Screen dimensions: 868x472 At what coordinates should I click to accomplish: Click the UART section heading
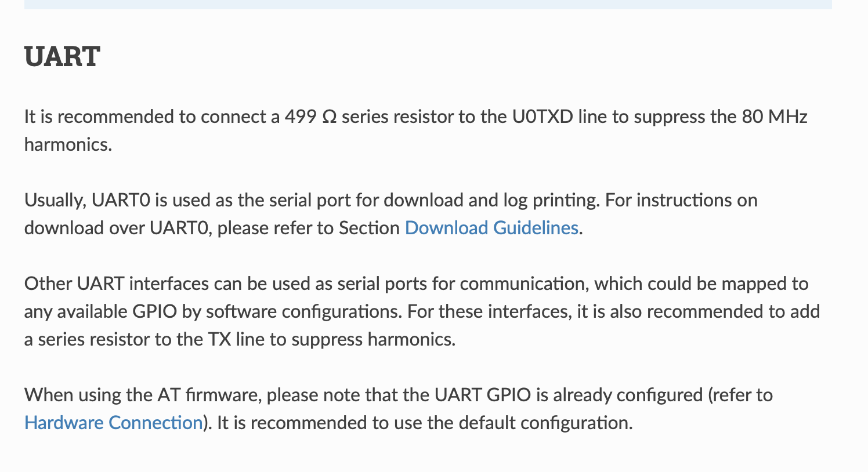(62, 57)
